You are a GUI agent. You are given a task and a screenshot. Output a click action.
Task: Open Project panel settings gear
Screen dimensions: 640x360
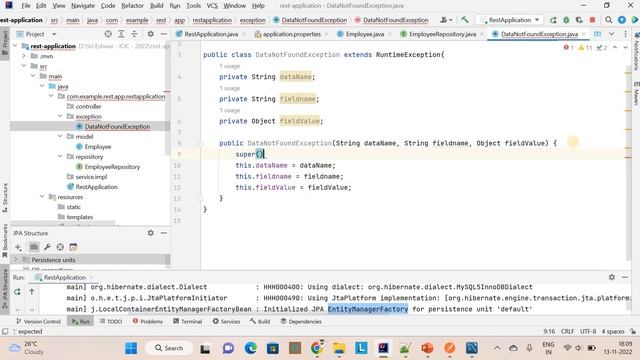[151, 34]
